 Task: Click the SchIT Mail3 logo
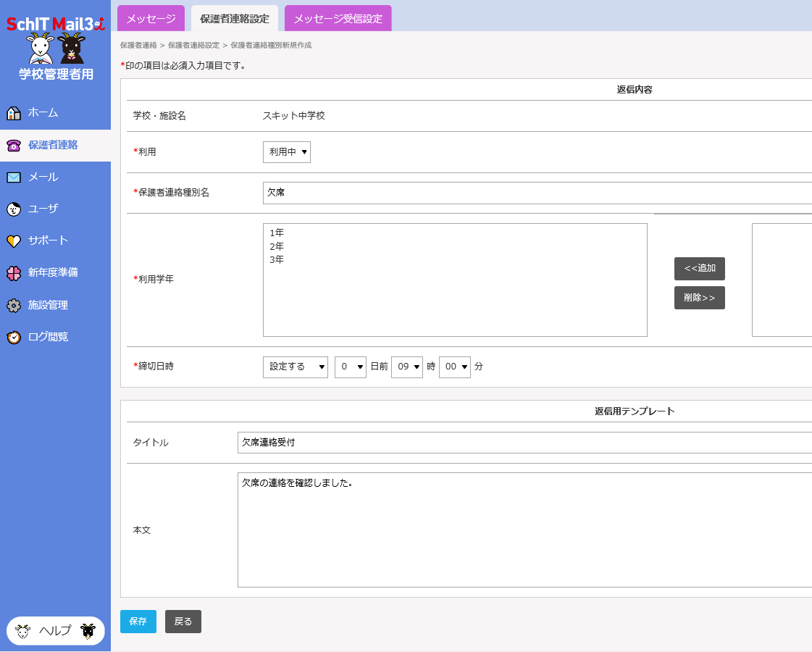click(x=55, y=24)
